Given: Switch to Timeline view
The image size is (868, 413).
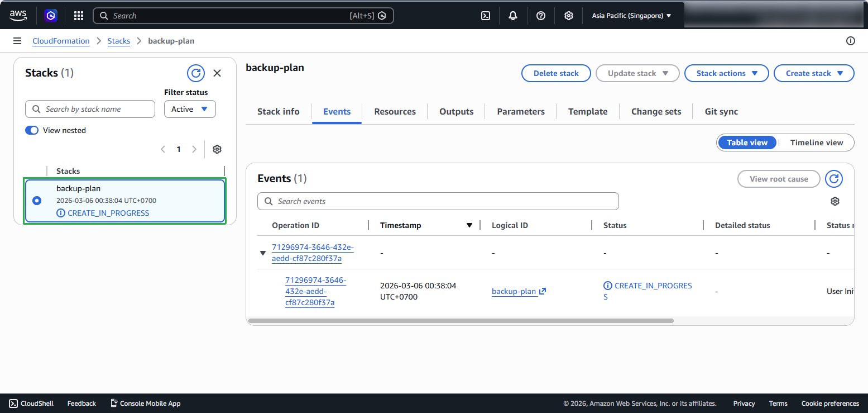Looking at the screenshot, I should pos(817,143).
